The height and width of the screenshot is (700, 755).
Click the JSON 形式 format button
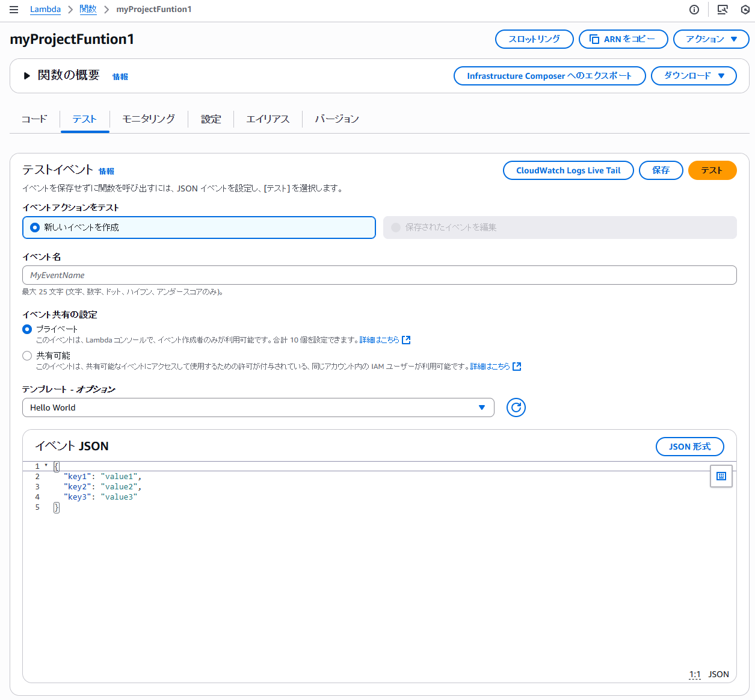pyautogui.click(x=690, y=447)
